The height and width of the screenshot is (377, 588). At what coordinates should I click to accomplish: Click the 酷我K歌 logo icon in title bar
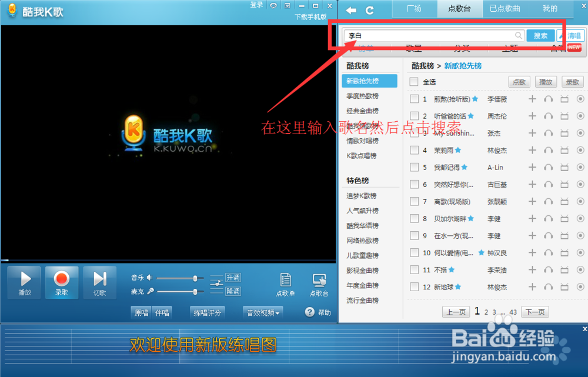(x=12, y=10)
